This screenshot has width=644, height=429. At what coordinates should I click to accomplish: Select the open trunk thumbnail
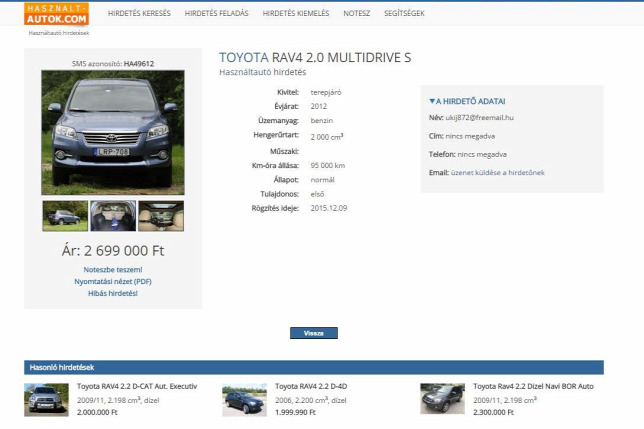point(113,216)
